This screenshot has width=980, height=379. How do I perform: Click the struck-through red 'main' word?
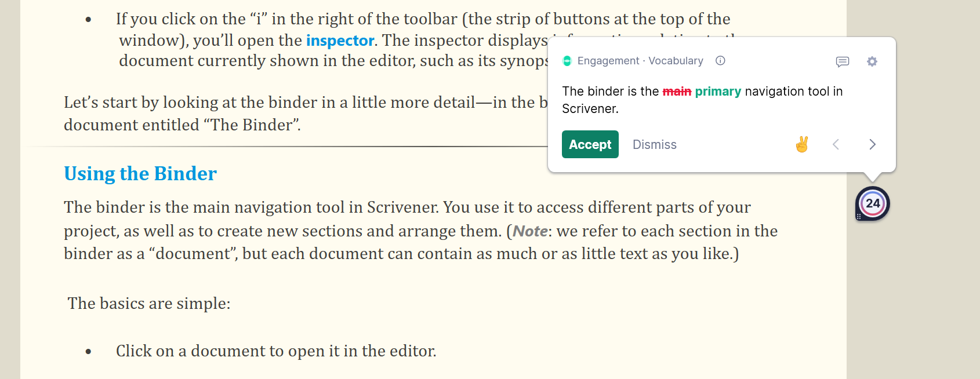677,92
